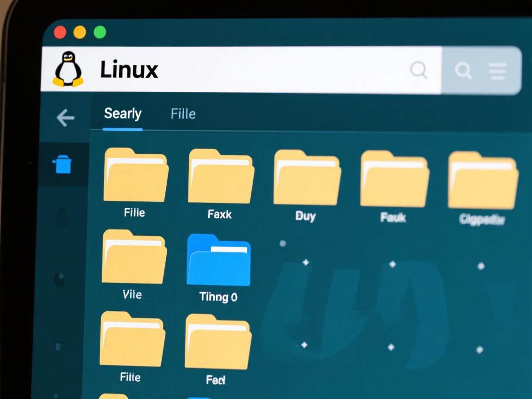Open the search icon beside the hamburger menu
532x399 pixels.
point(463,71)
